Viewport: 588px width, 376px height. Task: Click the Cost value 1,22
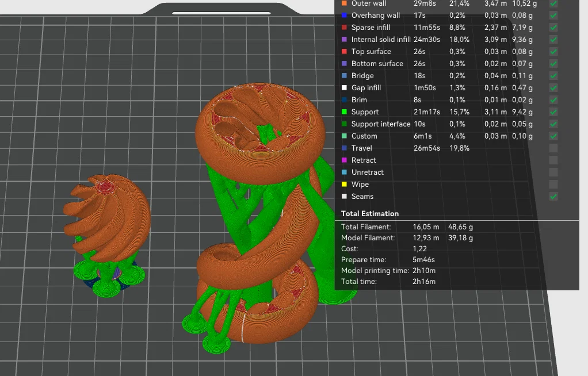(419, 248)
